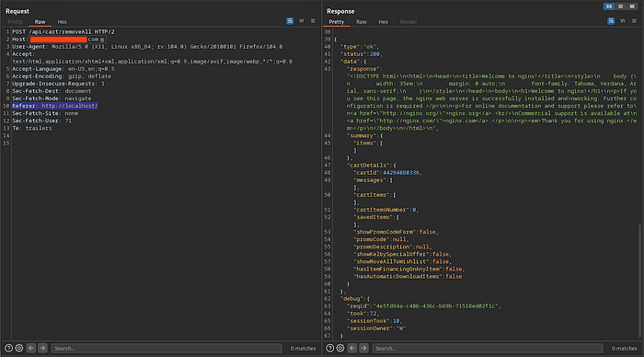Click the Sec-Fetch-User header
Image resolution: width=644 pixels, height=357 pixels.
point(42,121)
